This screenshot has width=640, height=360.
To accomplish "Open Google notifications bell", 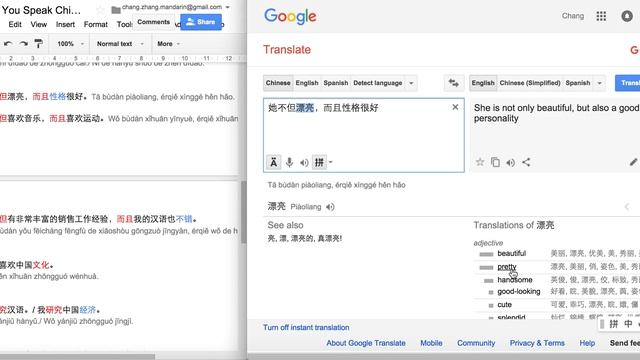I will (x=627, y=16).
